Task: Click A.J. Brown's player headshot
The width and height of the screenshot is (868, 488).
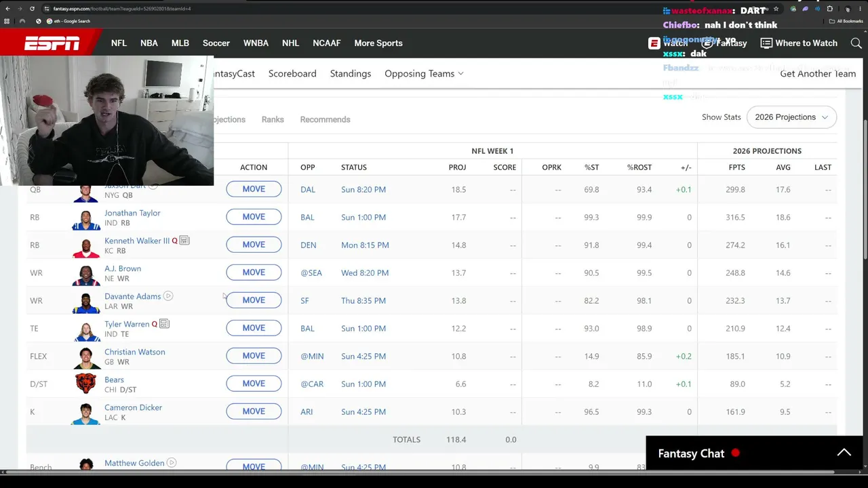Action: click(x=86, y=274)
